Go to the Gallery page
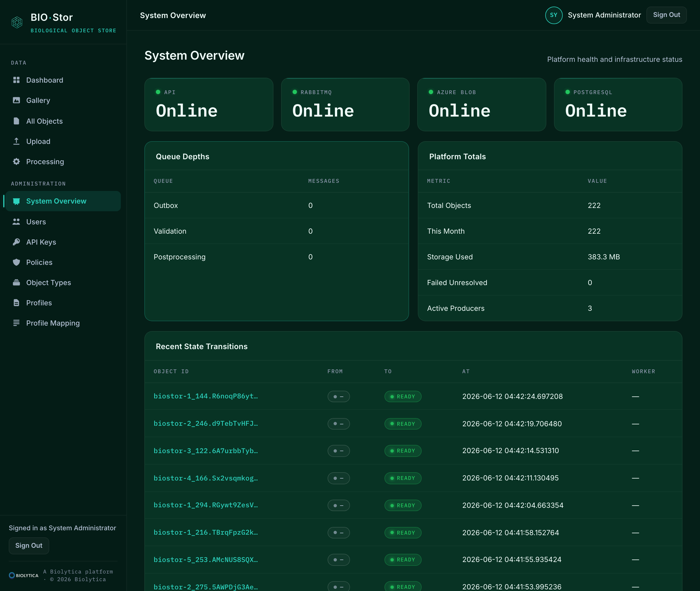Image resolution: width=700 pixels, height=591 pixels. pyautogui.click(x=63, y=100)
